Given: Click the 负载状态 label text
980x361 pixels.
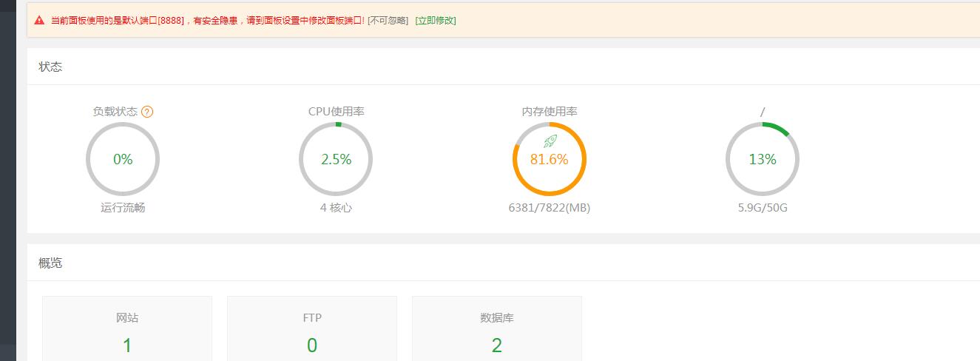Looking at the screenshot, I should pyautogui.click(x=115, y=112).
